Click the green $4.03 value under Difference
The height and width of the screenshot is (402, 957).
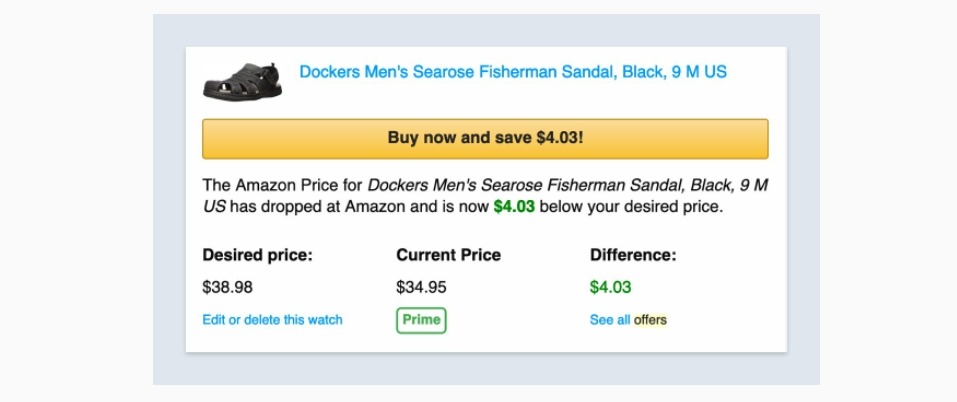point(610,287)
